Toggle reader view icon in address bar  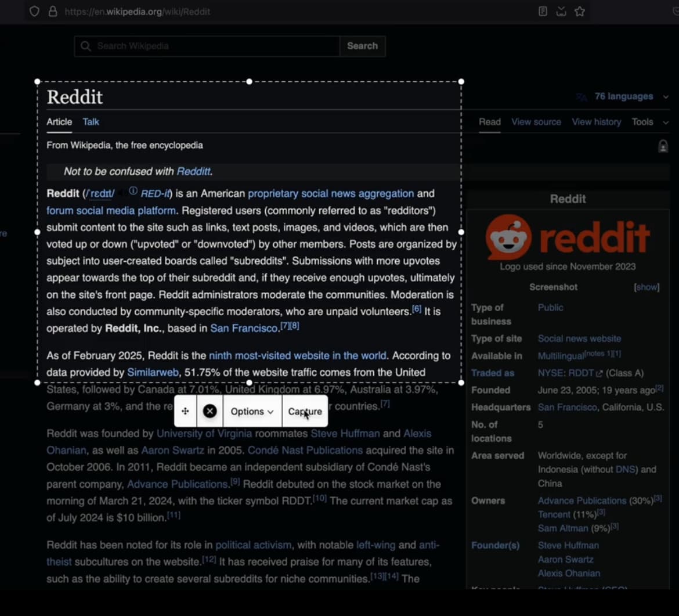coord(543,11)
